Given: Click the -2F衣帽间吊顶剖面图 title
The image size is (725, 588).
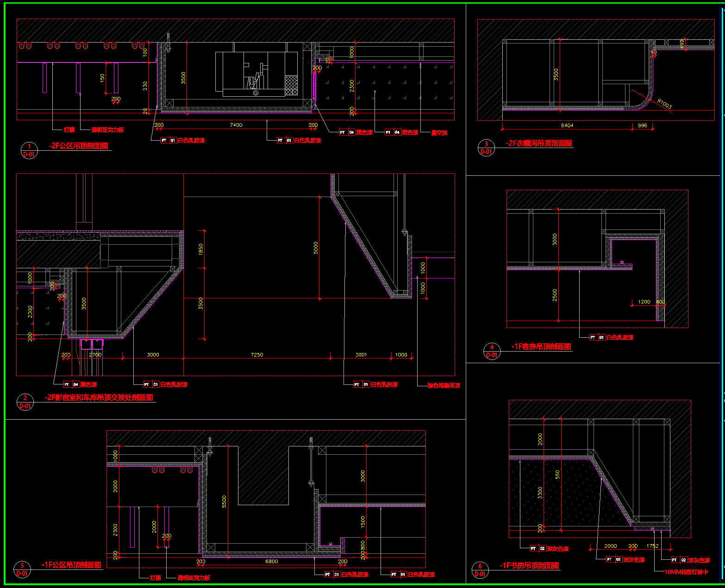Looking at the screenshot, I should 538,143.
